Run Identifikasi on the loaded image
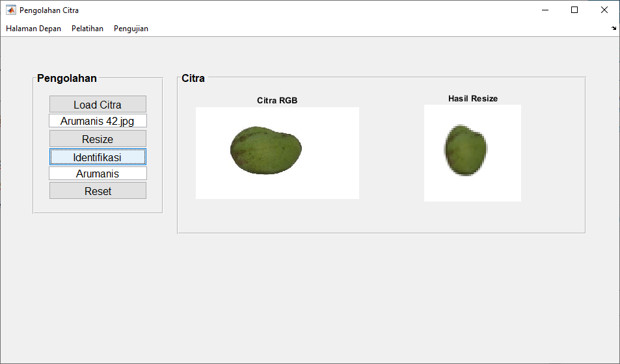This screenshot has height=364, width=620. click(x=98, y=157)
